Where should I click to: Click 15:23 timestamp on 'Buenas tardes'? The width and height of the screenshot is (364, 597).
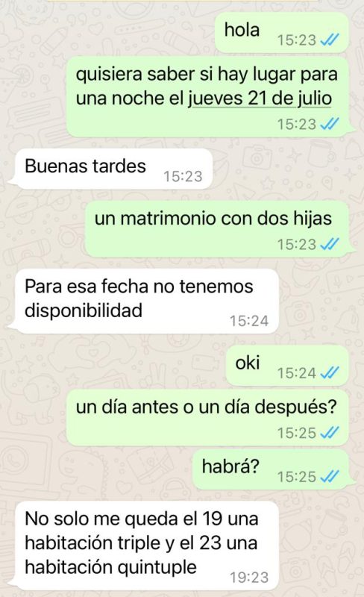click(183, 176)
